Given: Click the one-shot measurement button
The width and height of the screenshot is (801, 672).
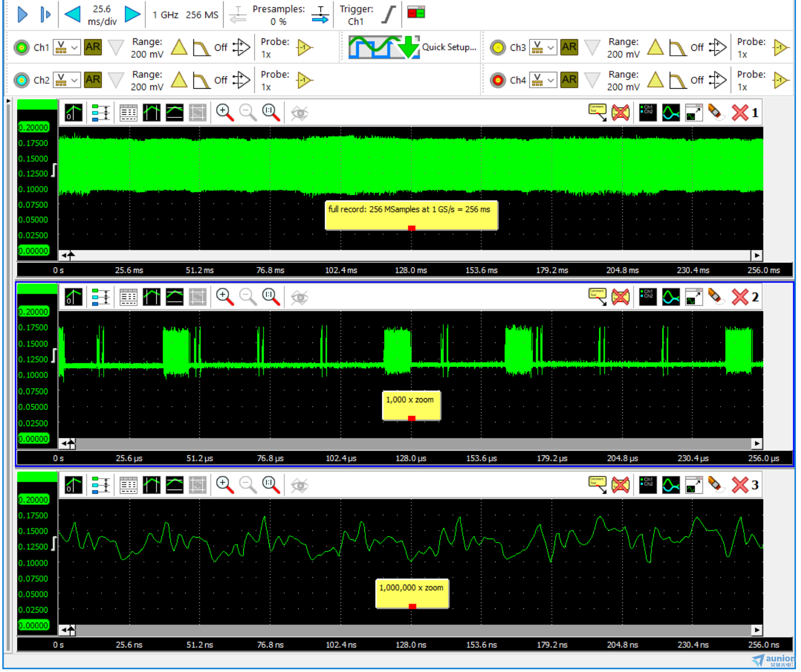Looking at the screenshot, I should coord(45,14).
